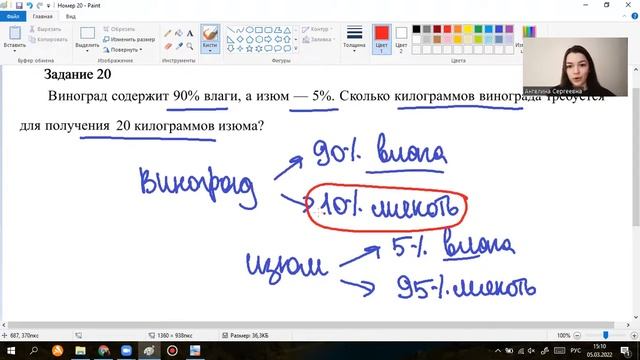Screen dimensions: 640x360
Task: Click the Save icon in title bar
Action: coord(19,5)
